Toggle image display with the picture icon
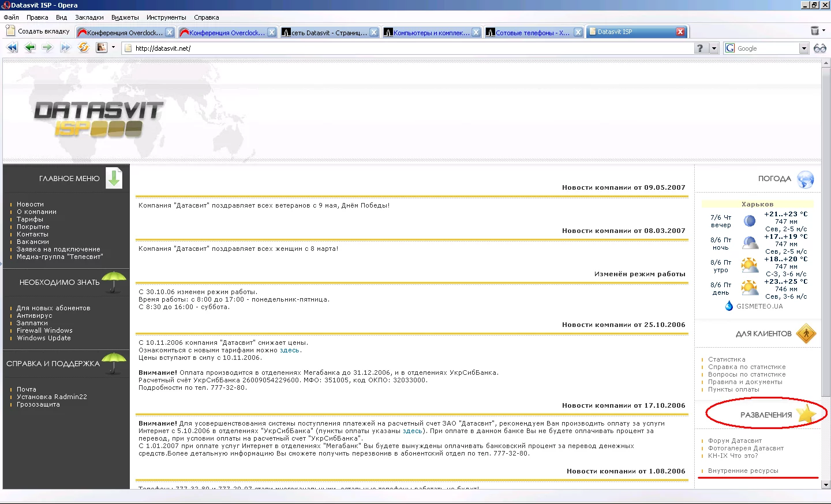This screenshot has width=831, height=504. (x=102, y=48)
